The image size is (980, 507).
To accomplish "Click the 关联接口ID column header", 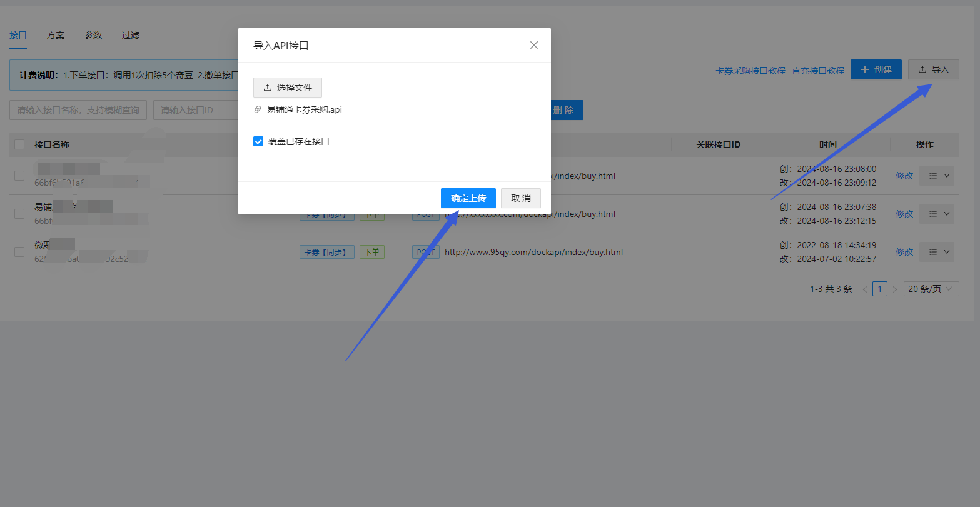I will tap(719, 144).
